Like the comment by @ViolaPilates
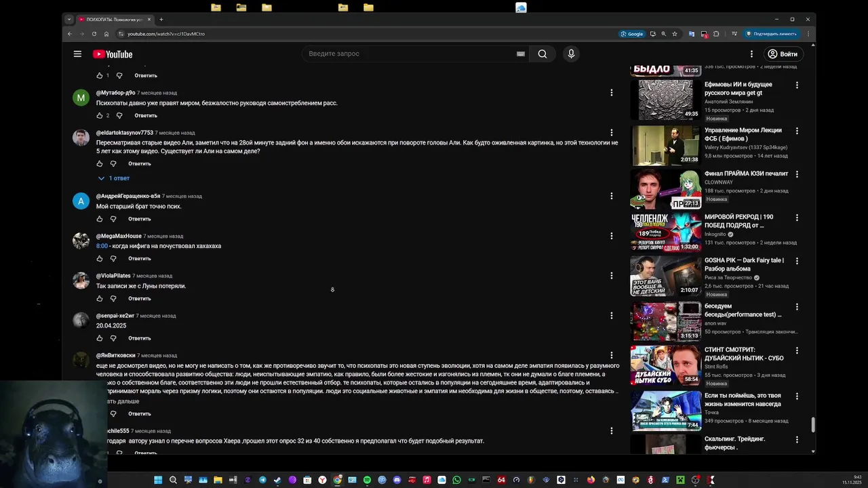868x488 pixels. [100, 298]
